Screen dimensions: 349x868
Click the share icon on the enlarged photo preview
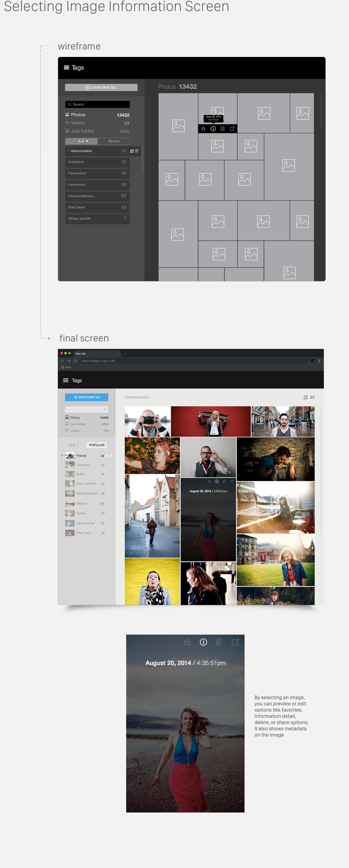(235, 642)
